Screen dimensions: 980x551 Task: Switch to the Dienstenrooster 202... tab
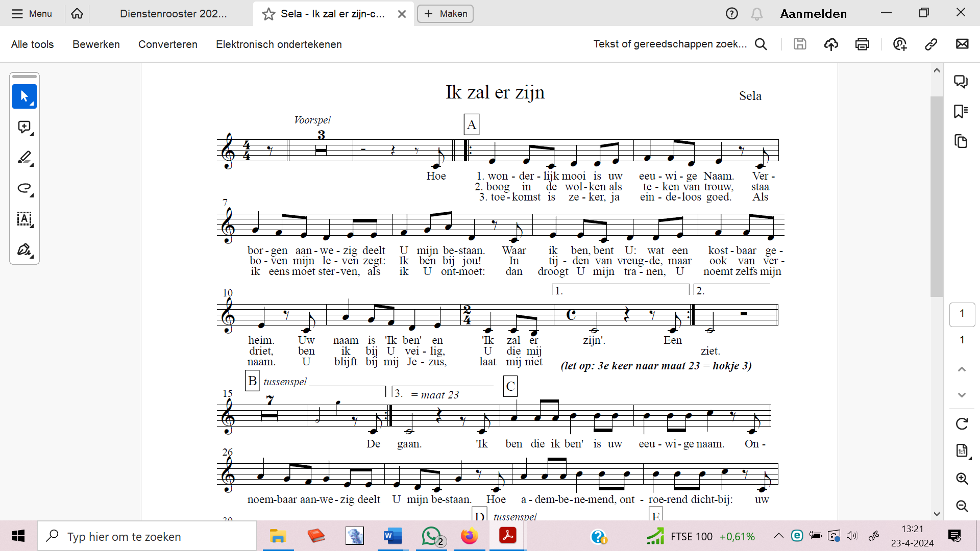(174, 14)
